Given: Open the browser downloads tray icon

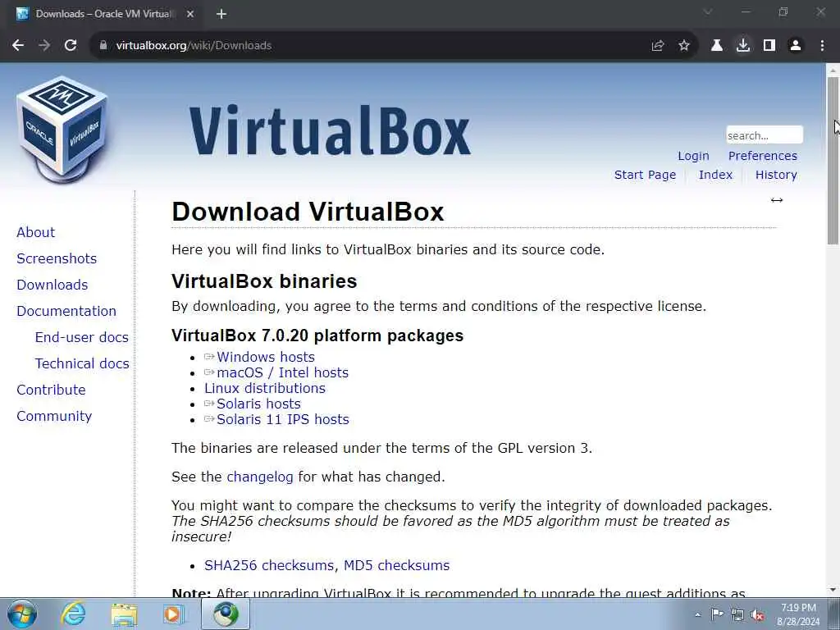Looking at the screenshot, I should tap(743, 46).
